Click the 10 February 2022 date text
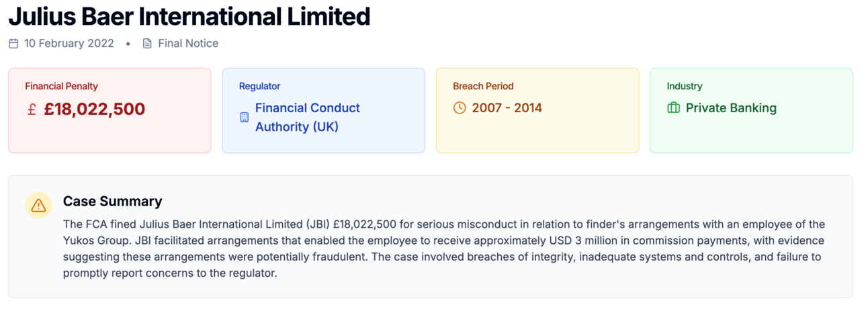868x309 pixels. tap(69, 44)
